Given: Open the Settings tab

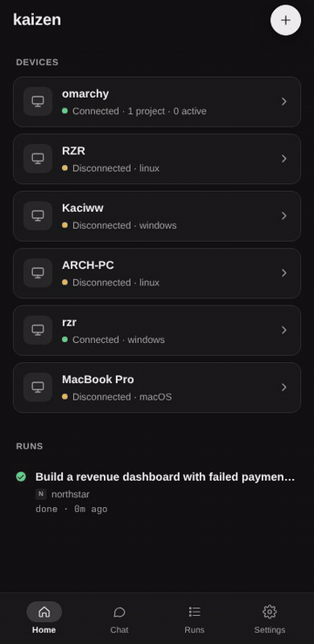Looking at the screenshot, I should click(270, 619).
